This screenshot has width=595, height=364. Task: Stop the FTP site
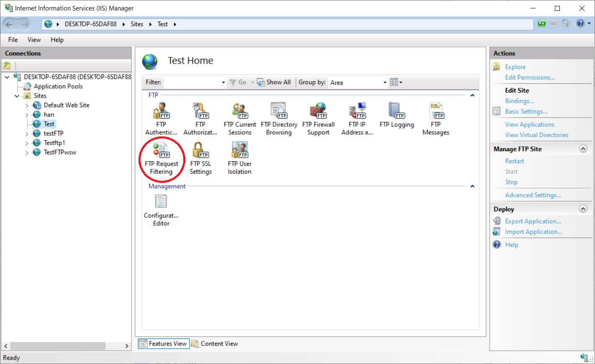511,182
